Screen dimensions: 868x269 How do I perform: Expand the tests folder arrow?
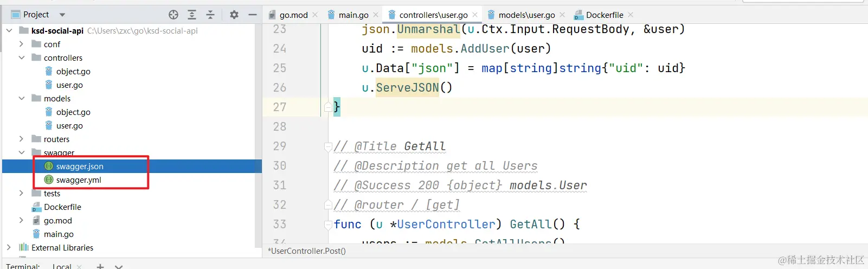coord(21,194)
